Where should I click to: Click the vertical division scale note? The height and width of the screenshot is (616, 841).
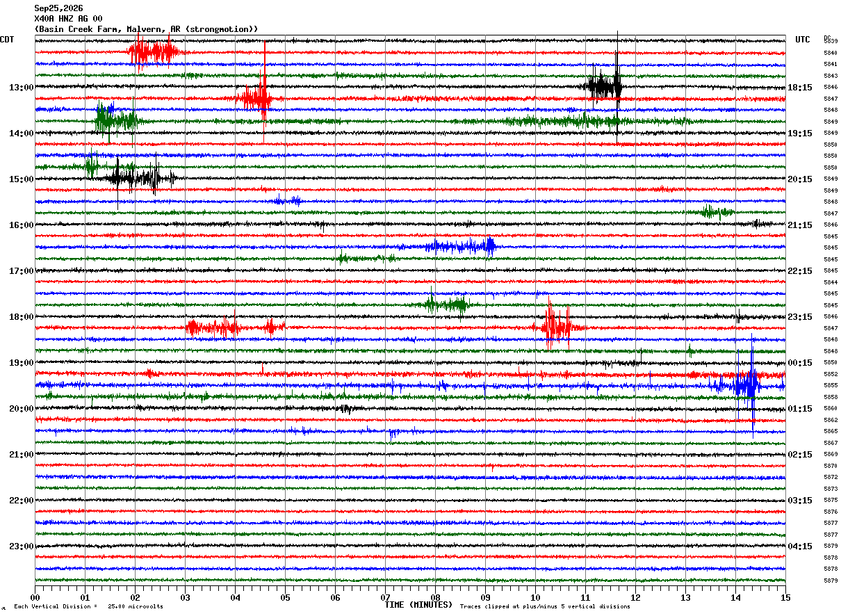(x=88, y=606)
